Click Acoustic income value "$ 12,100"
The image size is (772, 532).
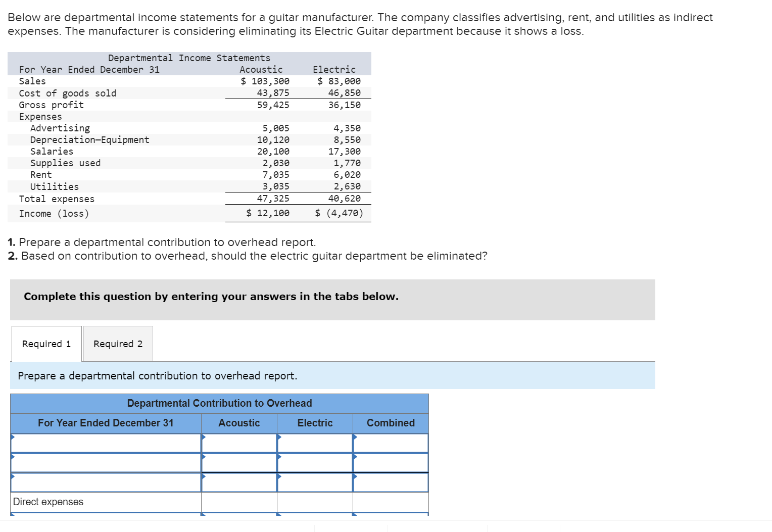pos(268,213)
